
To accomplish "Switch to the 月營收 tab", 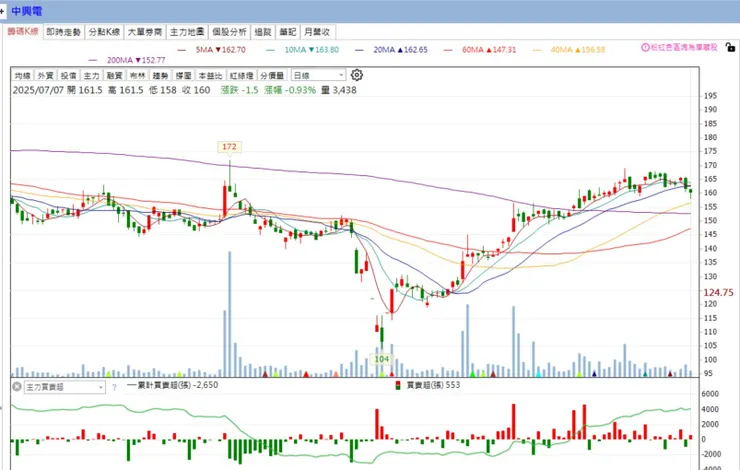I will (317, 32).
